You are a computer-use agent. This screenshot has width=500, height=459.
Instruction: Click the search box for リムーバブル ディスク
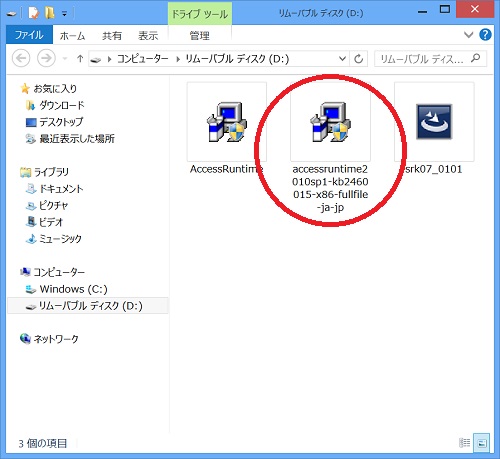(430, 59)
